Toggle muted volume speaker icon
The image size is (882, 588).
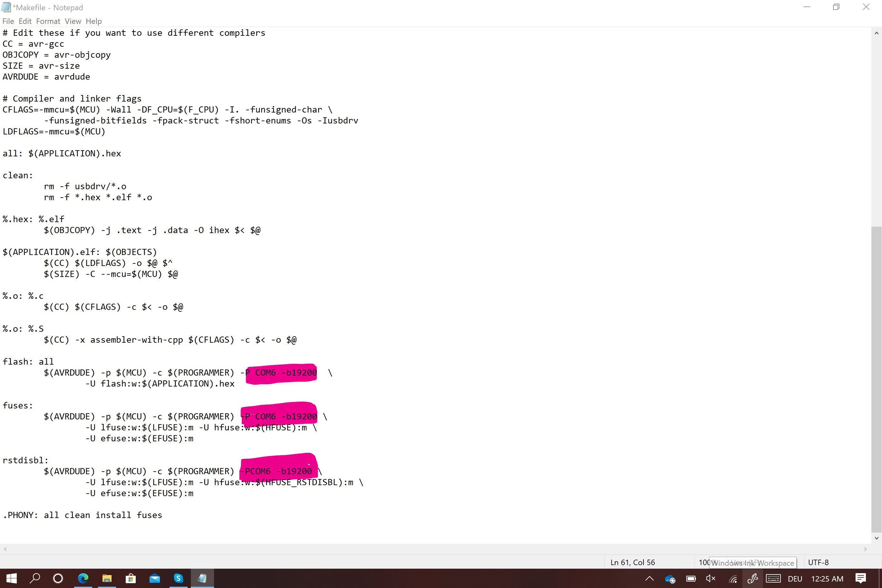click(710, 579)
